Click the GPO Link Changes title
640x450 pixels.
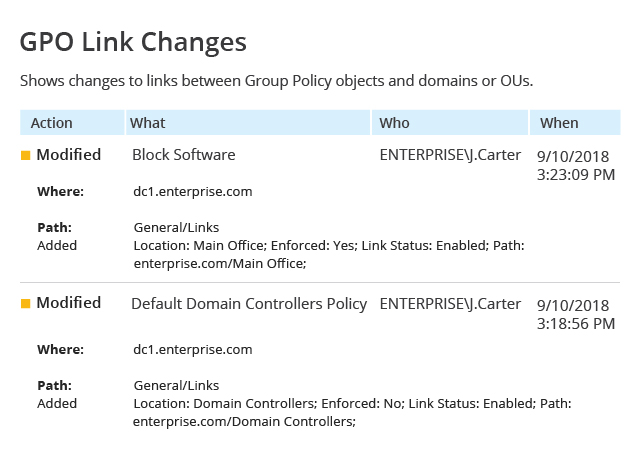coord(133,42)
